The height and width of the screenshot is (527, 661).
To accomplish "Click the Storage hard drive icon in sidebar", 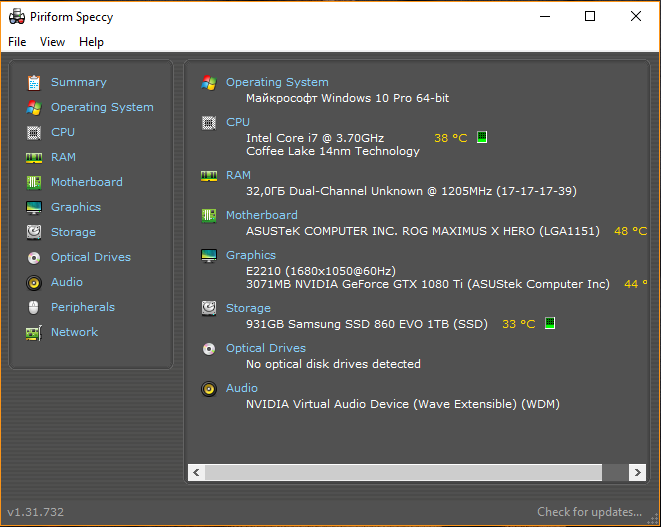I will 34,232.
